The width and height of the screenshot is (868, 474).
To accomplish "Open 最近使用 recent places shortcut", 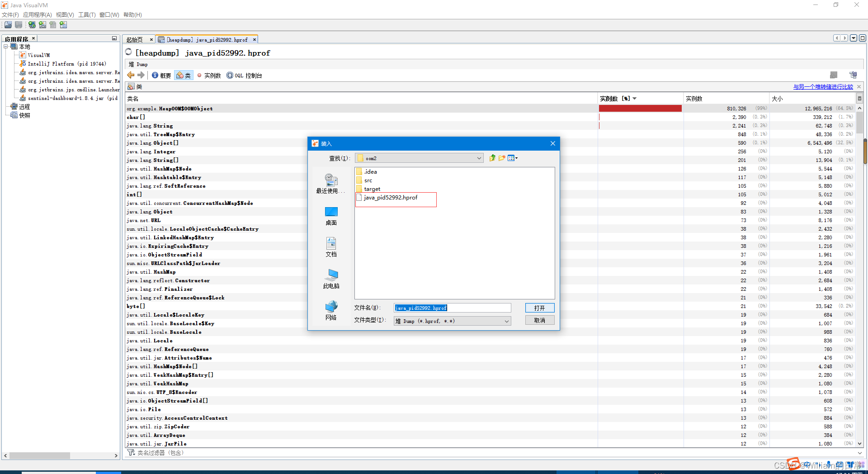I will 331,183.
